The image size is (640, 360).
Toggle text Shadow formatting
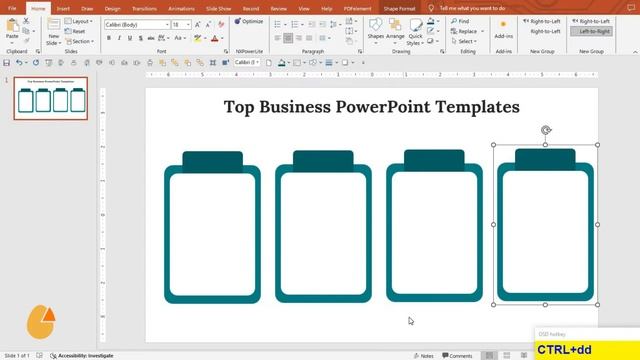point(140,38)
